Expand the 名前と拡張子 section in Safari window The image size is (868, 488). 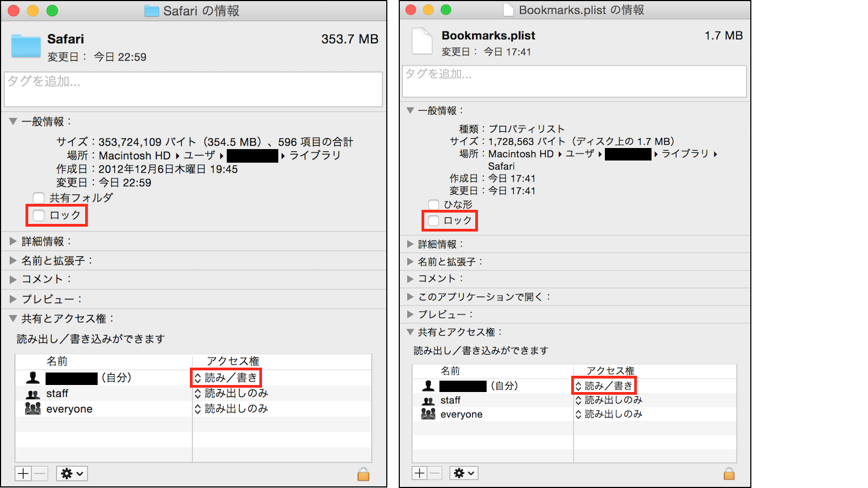pos(13,261)
